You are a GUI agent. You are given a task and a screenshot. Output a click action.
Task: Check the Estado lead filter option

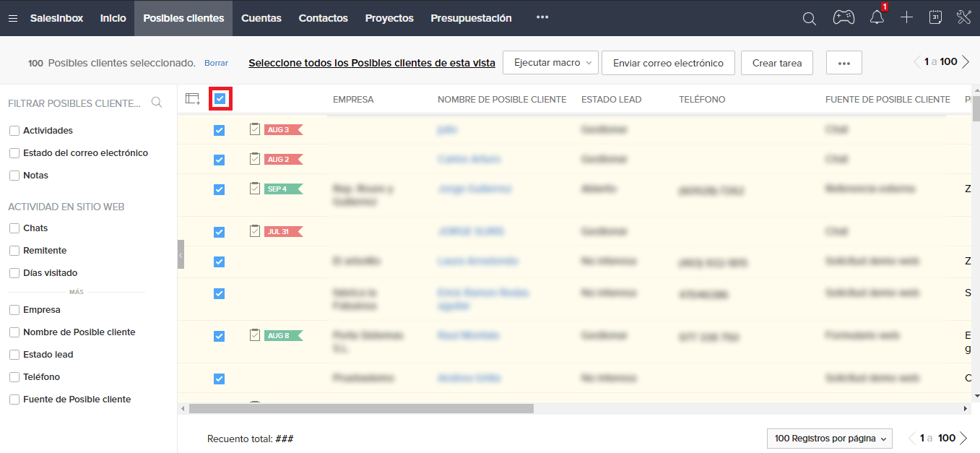click(x=14, y=355)
